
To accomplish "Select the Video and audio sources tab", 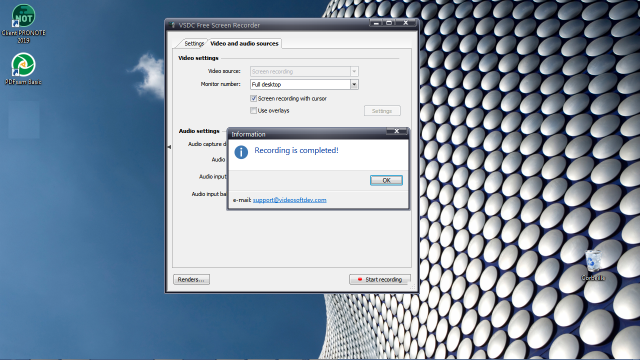I will pyautogui.click(x=244, y=43).
